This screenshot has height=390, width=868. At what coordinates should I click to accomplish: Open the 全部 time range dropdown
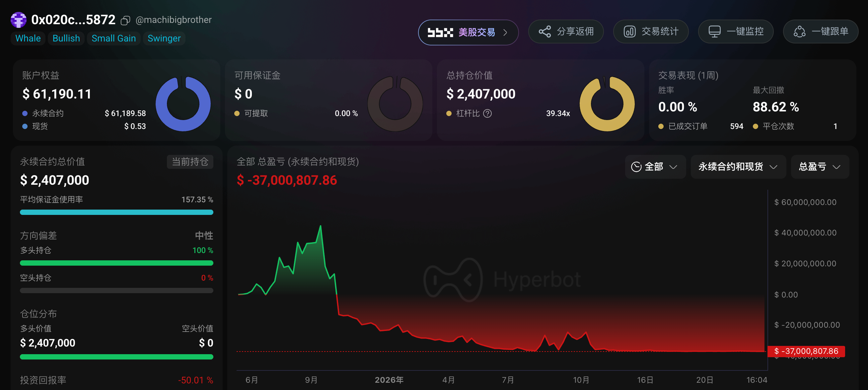point(655,167)
